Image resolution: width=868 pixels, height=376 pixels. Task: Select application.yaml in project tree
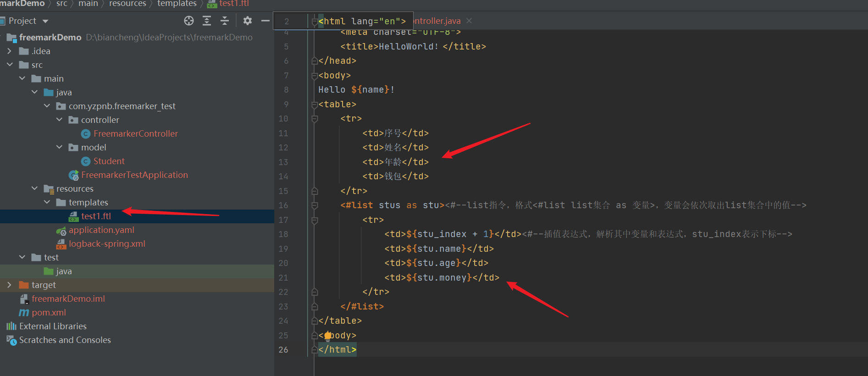tap(102, 230)
